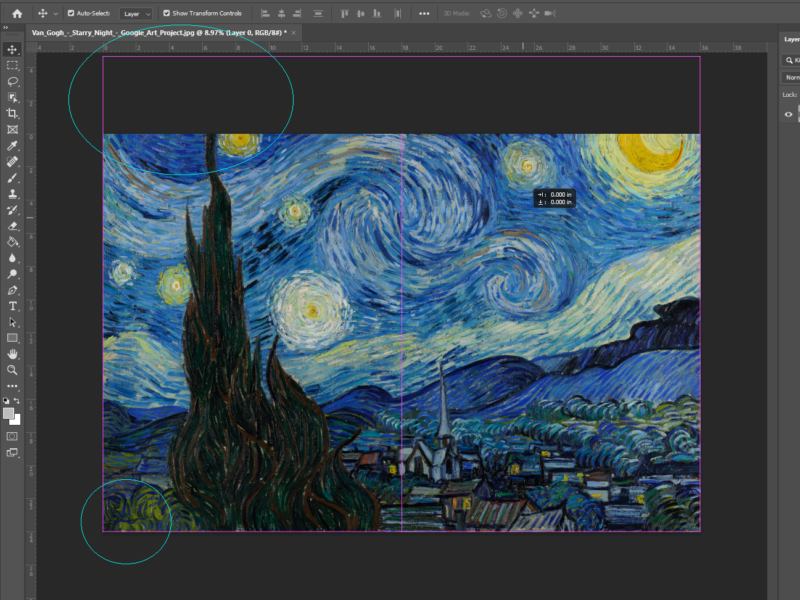The image size is (800, 600).
Task: Expand the Move tool preset picker arrow
Action: pyautogui.click(x=55, y=14)
